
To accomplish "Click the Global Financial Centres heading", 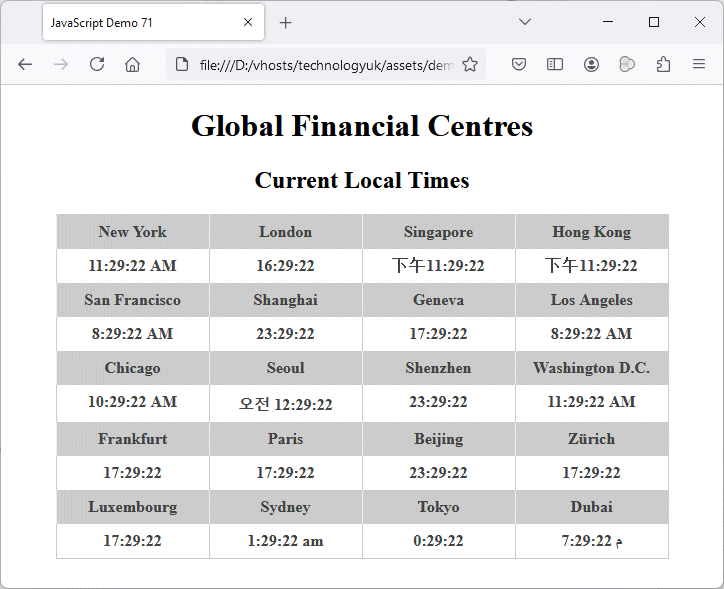I will [x=362, y=126].
